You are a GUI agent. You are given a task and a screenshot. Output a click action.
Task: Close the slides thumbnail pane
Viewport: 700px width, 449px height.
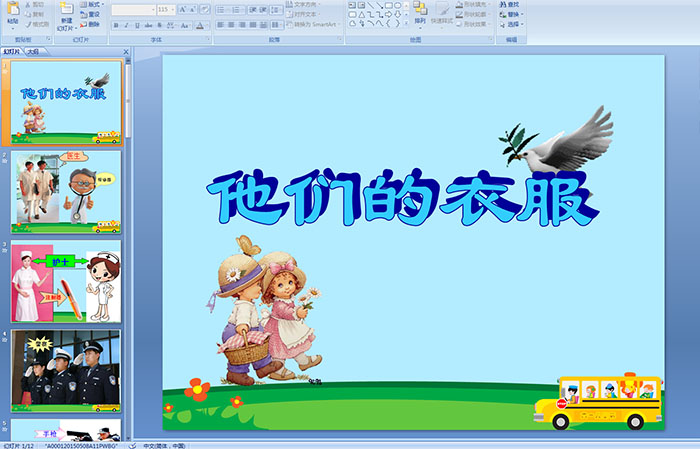point(126,52)
